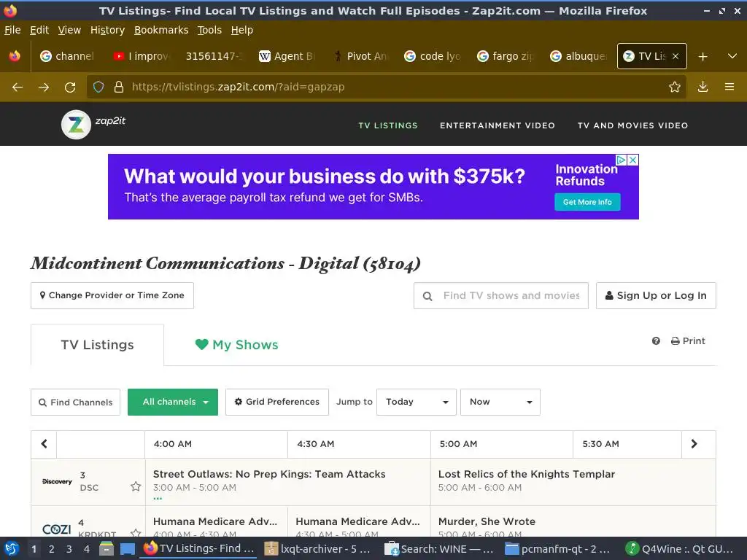Focus the Find TV shows and movies field
The image size is (747, 560).
pos(501,296)
